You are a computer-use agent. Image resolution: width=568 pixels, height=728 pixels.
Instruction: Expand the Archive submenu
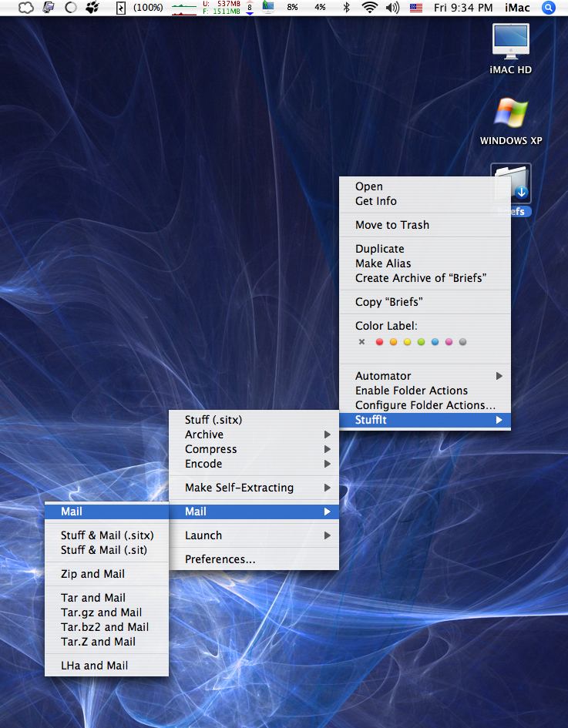tap(254, 434)
